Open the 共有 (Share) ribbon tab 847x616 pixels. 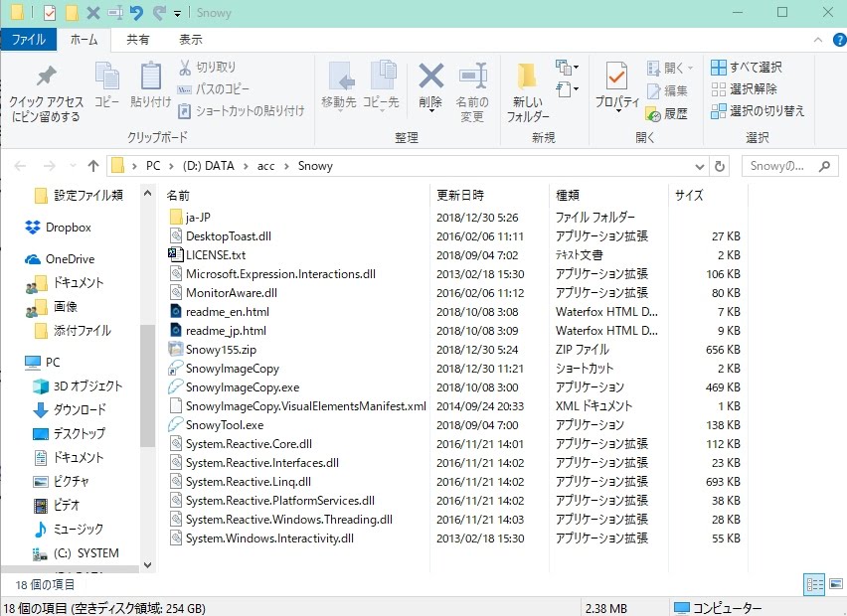[138, 40]
